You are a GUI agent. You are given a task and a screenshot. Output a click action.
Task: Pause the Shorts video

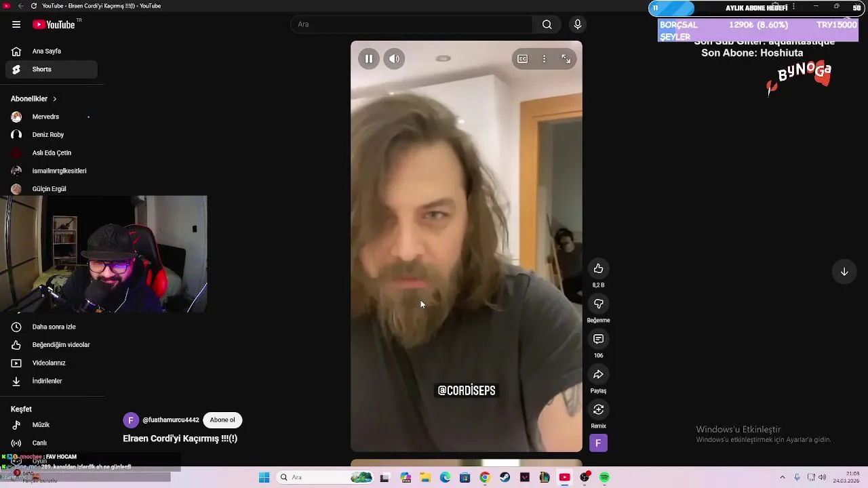[x=369, y=59]
